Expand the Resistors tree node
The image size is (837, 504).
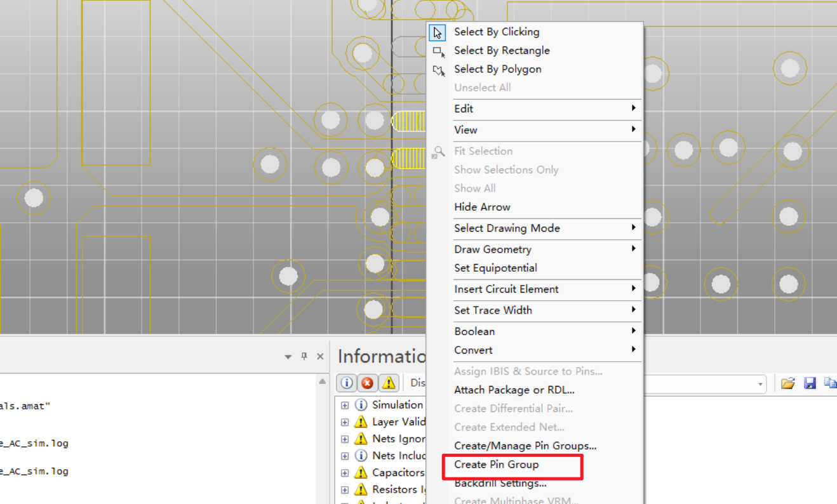click(x=345, y=490)
